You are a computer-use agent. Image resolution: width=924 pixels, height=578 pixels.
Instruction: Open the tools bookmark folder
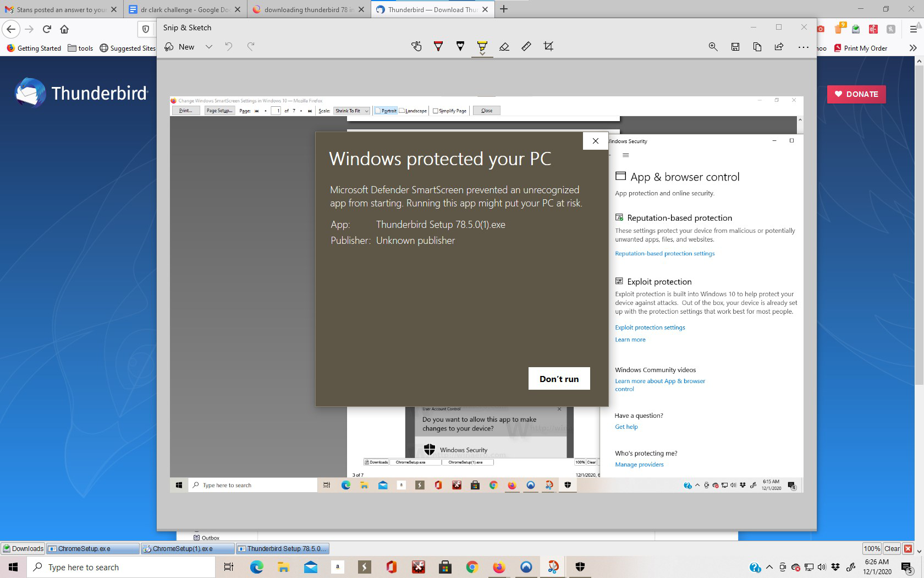click(x=80, y=48)
